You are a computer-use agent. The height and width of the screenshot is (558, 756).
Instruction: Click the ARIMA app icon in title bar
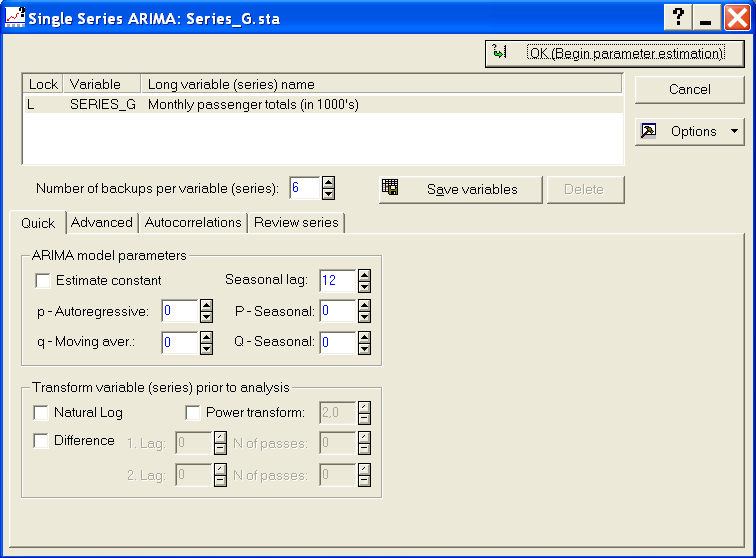click(14, 17)
